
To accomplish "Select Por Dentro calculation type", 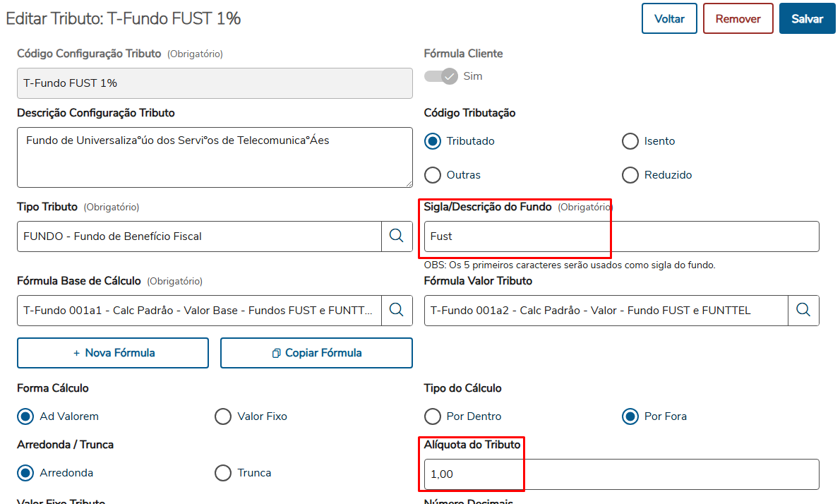I will pyautogui.click(x=433, y=416).
